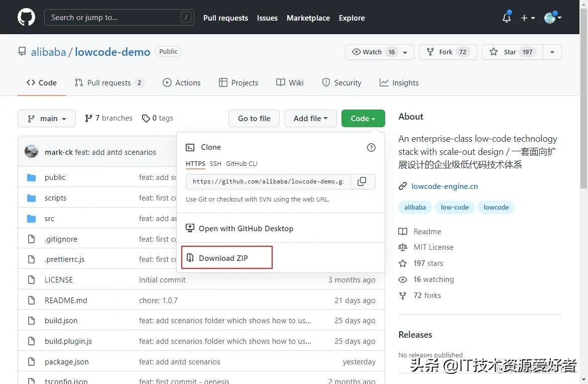Viewport: 588px width, 384px height.
Task: Open the .gitignore file
Action: pyautogui.click(x=61, y=239)
